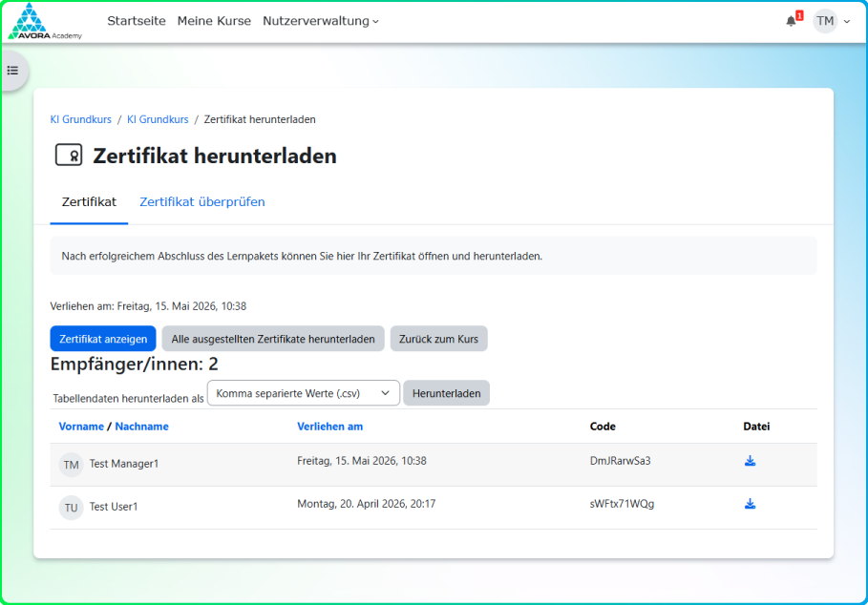Click the TM avatar next to Test Manager1
This screenshot has width=868, height=605.
(x=71, y=465)
